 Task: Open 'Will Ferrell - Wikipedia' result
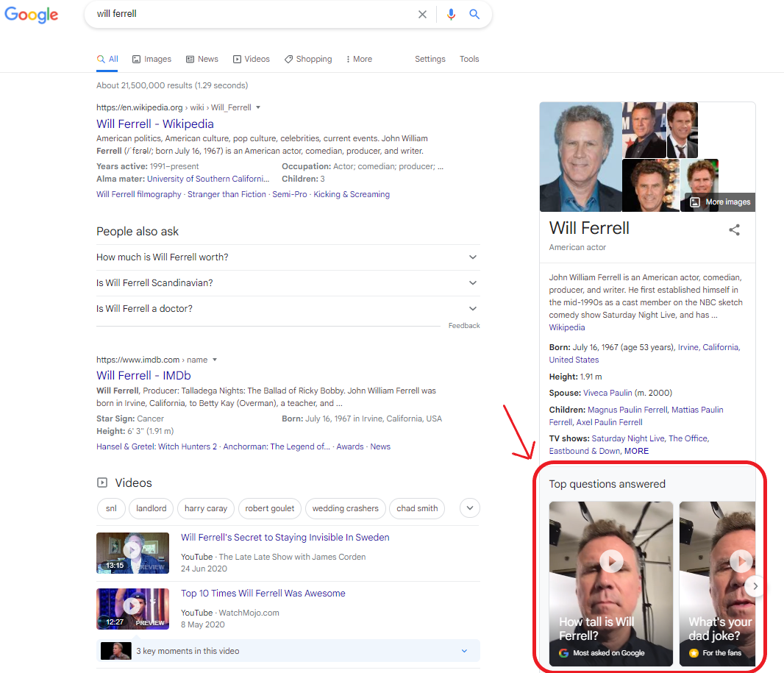tap(155, 124)
